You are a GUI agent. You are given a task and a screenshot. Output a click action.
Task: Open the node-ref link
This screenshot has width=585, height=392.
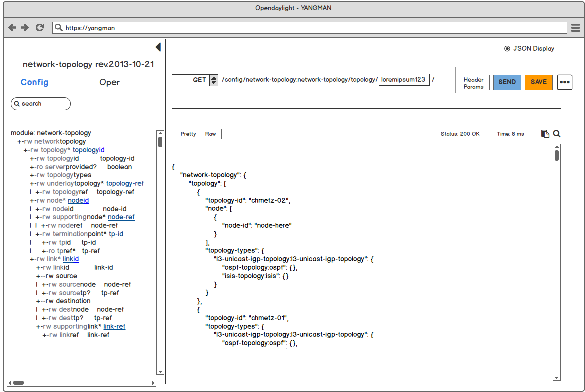click(121, 217)
